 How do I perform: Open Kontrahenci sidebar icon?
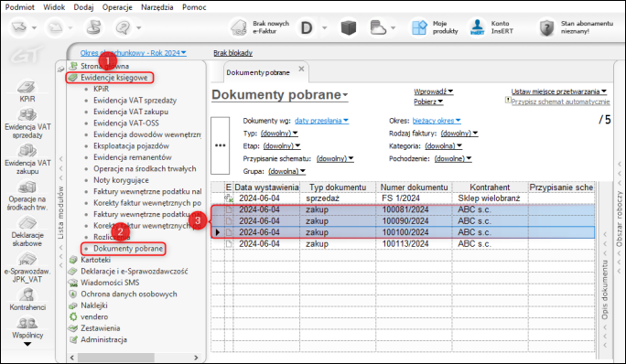click(x=27, y=295)
